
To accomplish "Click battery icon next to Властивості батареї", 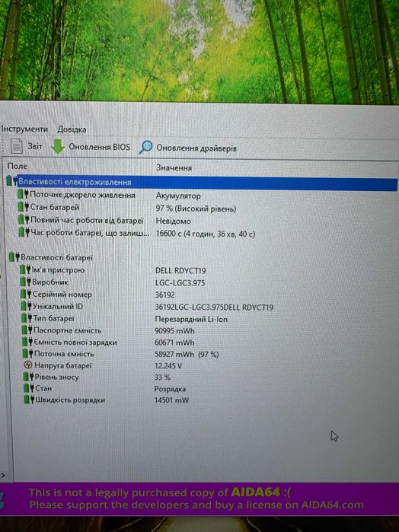I will coord(14,256).
